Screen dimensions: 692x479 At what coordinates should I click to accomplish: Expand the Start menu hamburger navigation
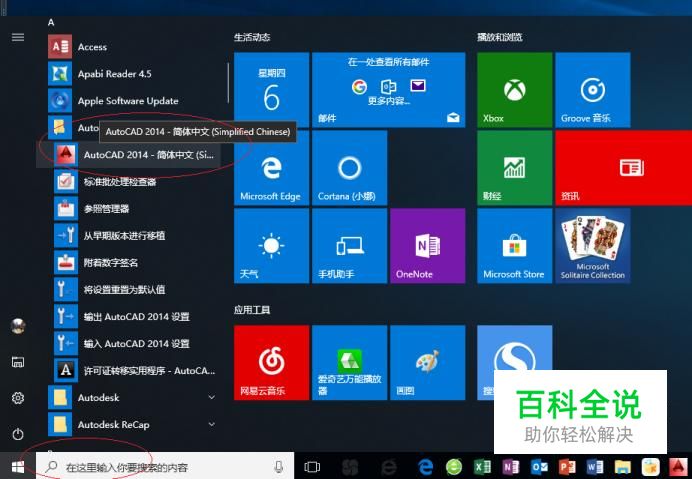18,37
